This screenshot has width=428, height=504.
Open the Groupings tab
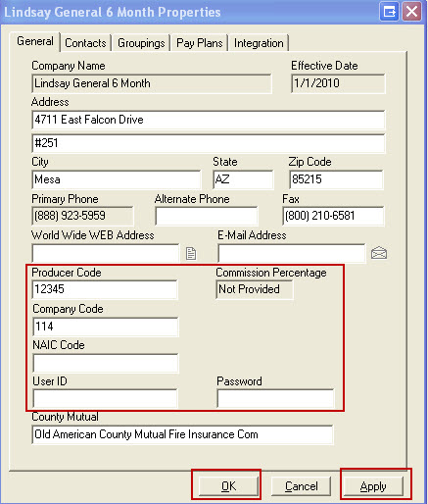point(141,43)
